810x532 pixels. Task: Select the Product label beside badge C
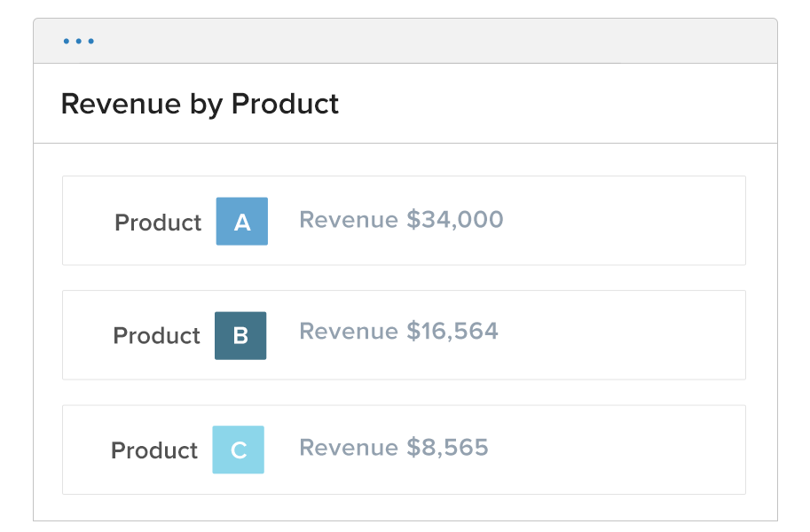(x=154, y=450)
